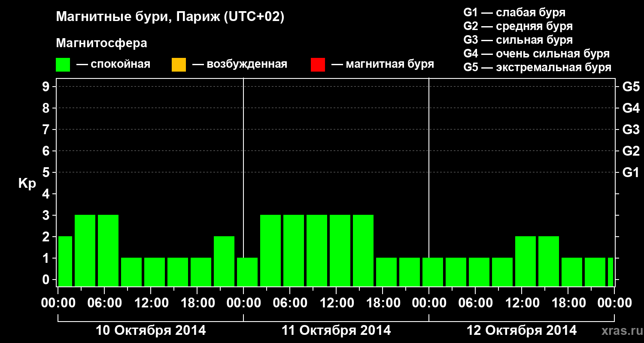Image resolution: width=644 pixels, height=343 pixels.
Task: Click the 12:00 time label for 12 October
Action: pos(522,303)
